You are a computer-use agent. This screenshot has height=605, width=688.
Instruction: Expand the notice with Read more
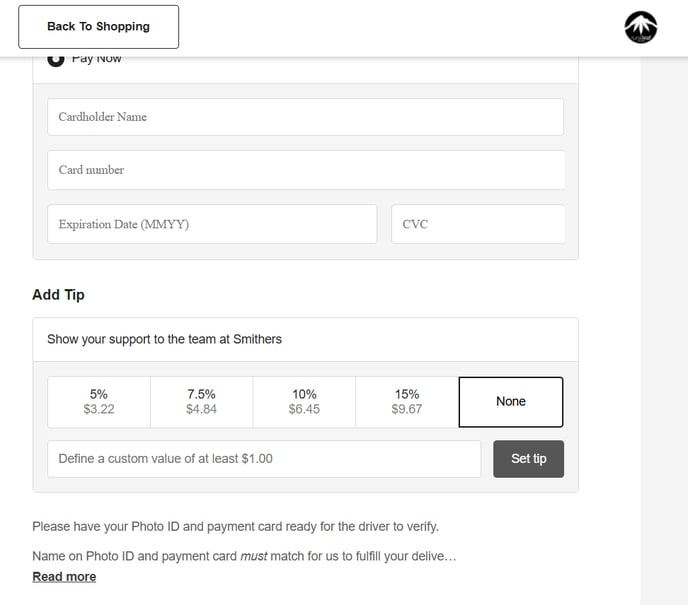64,577
